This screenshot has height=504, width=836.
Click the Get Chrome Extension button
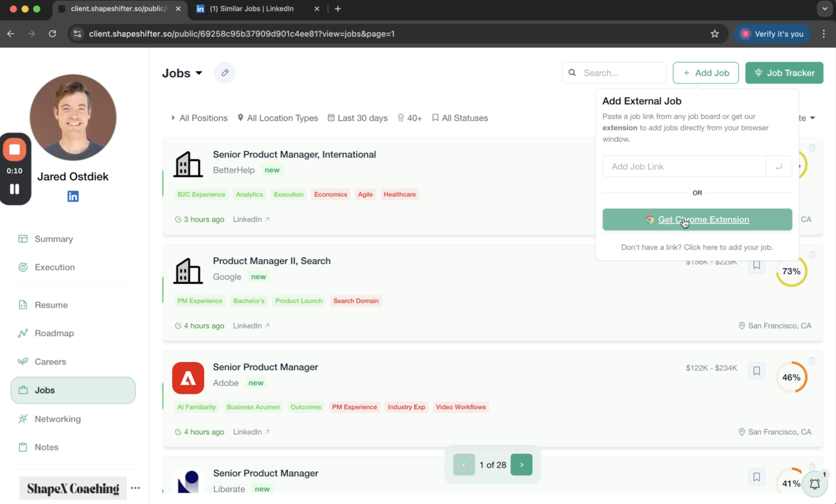697,219
